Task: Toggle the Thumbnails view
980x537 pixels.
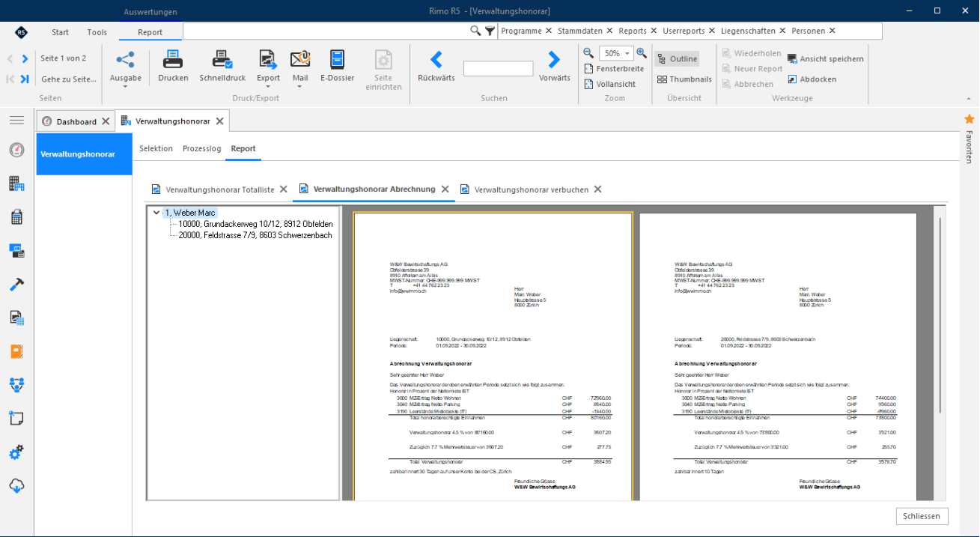Action: click(x=684, y=79)
